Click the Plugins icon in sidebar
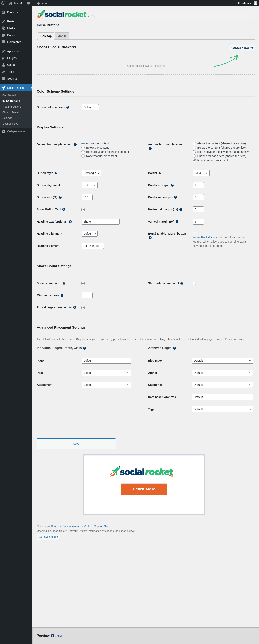This screenshot has height=644, width=259. coord(4,58)
